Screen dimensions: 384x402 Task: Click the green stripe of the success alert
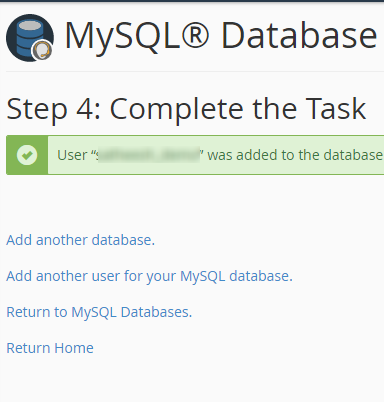point(27,155)
